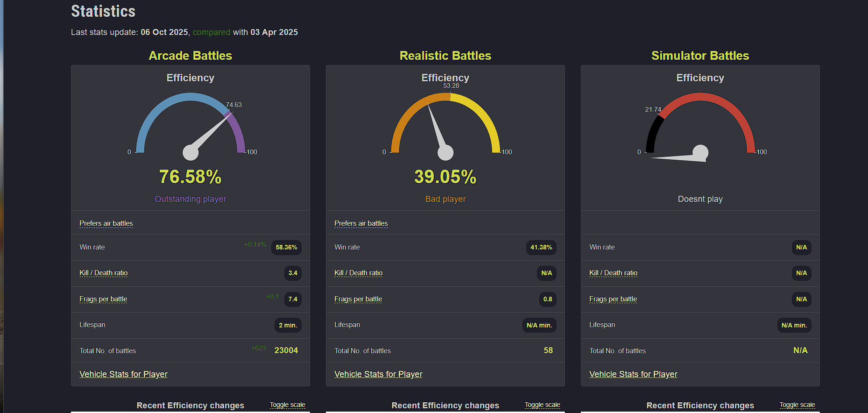868x413 pixels.
Task: Toggle scale for Arcade Recent Efficiency changes
Action: (287, 405)
